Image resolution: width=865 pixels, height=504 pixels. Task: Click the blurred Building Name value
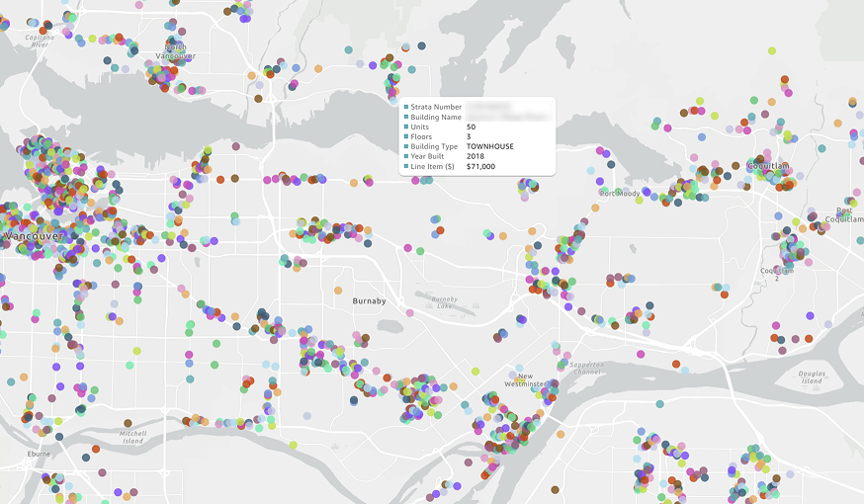(506, 116)
